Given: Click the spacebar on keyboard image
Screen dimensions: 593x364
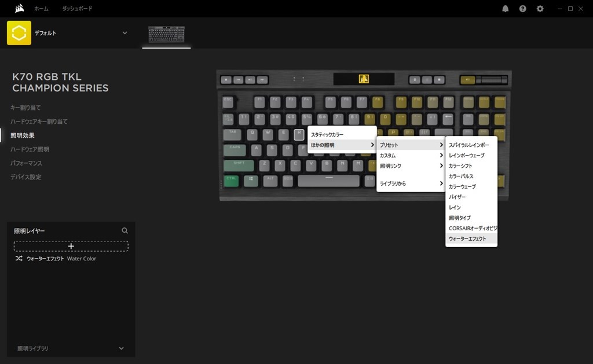Looking at the screenshot, I should [329, 181].
